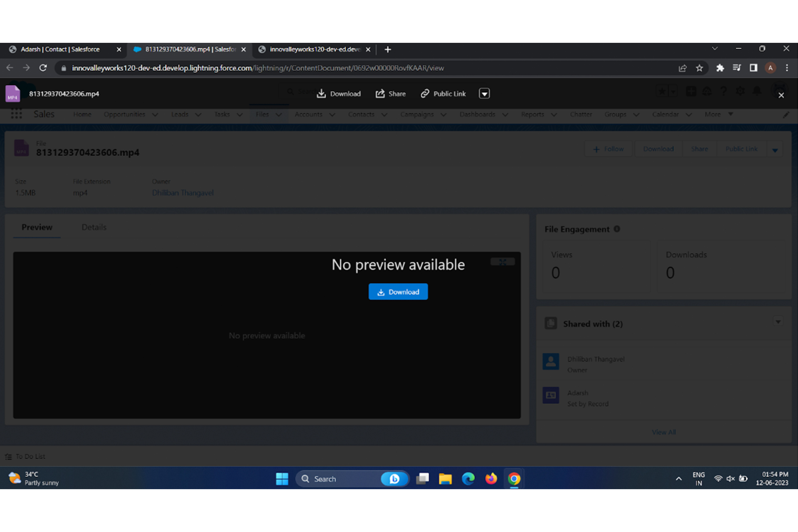The width and height of the screenshot is (798, 532).
Task: Click Dhilliban Thangavel user avatar icon
Action: [551, 362]
